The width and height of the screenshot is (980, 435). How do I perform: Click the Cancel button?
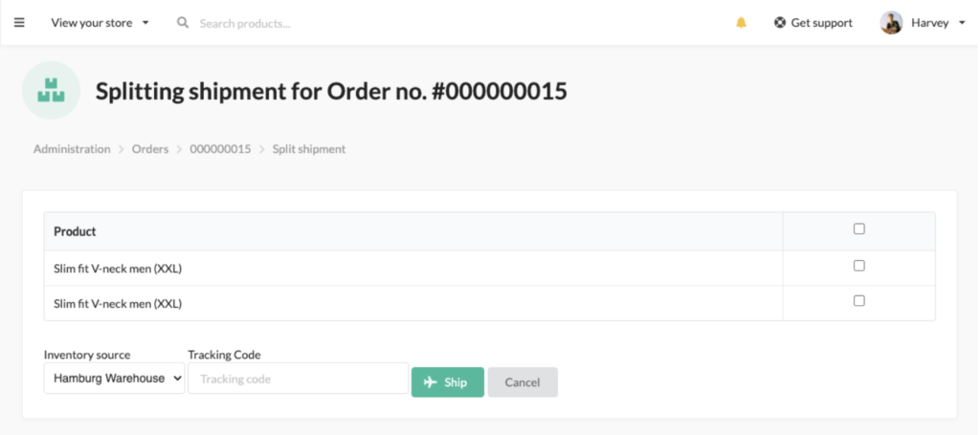(x=523, y=382)
